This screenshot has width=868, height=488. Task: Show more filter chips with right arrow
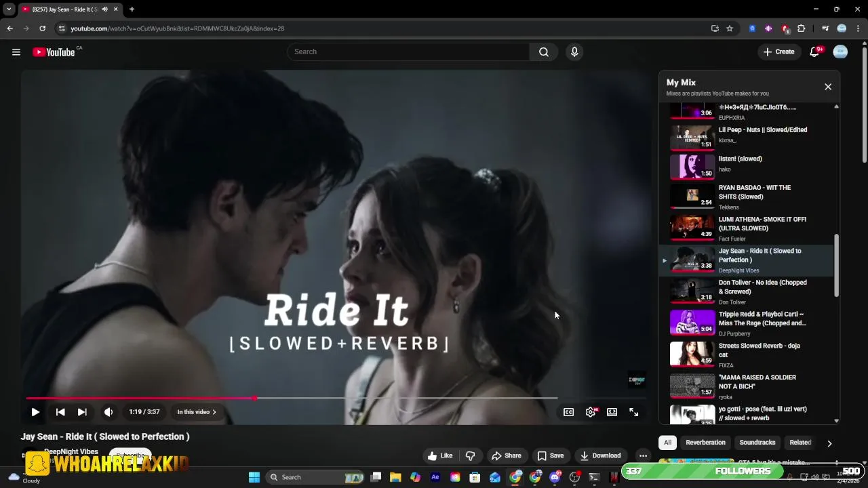pos(829,443)
